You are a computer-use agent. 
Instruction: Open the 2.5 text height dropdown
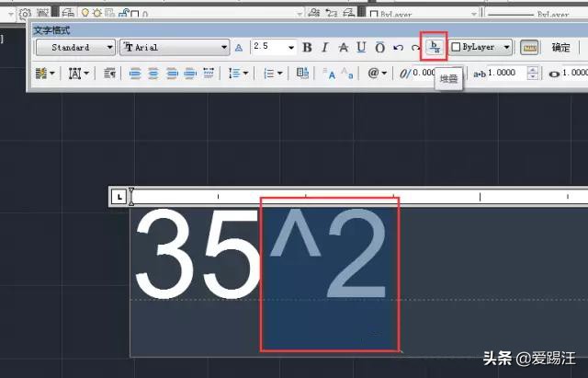291,48
